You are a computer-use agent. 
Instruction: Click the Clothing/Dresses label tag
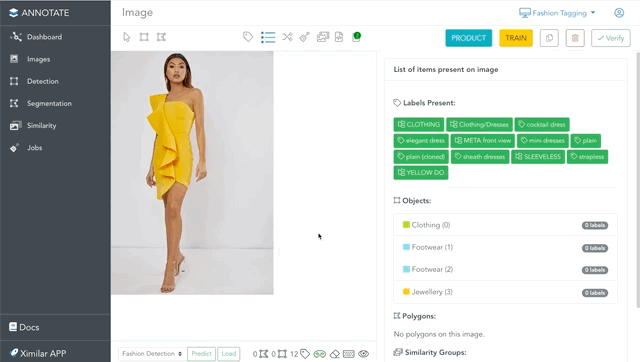point(480,124)
